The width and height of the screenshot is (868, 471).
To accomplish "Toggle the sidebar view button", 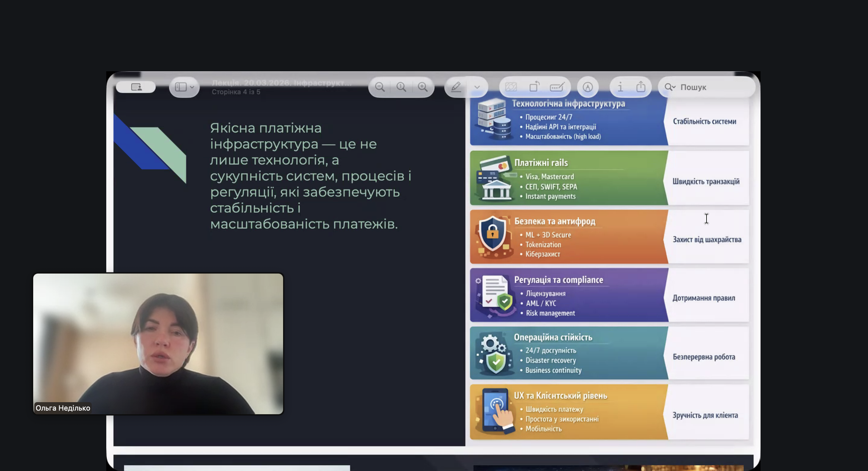I will click(180, 87).
